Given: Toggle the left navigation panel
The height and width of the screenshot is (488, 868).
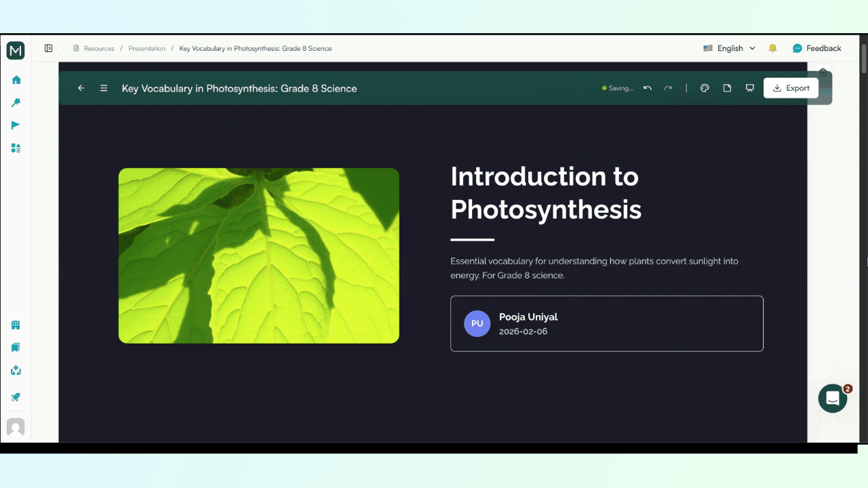Looking at the screenshot, I should 48,47.
